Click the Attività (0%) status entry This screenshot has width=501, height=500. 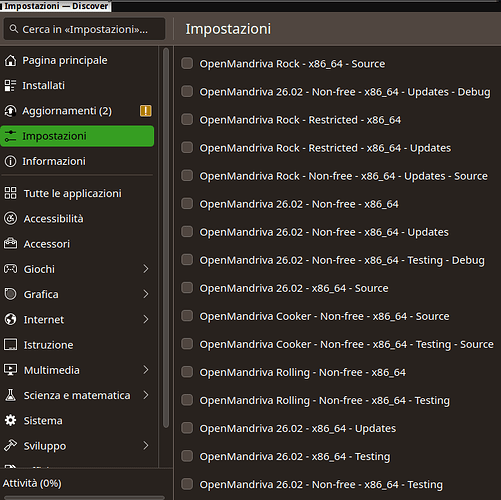32,483
